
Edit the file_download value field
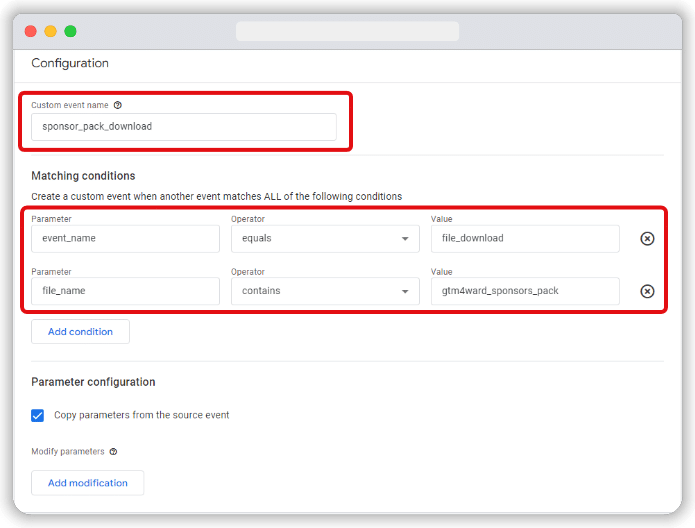coord(525,239)
